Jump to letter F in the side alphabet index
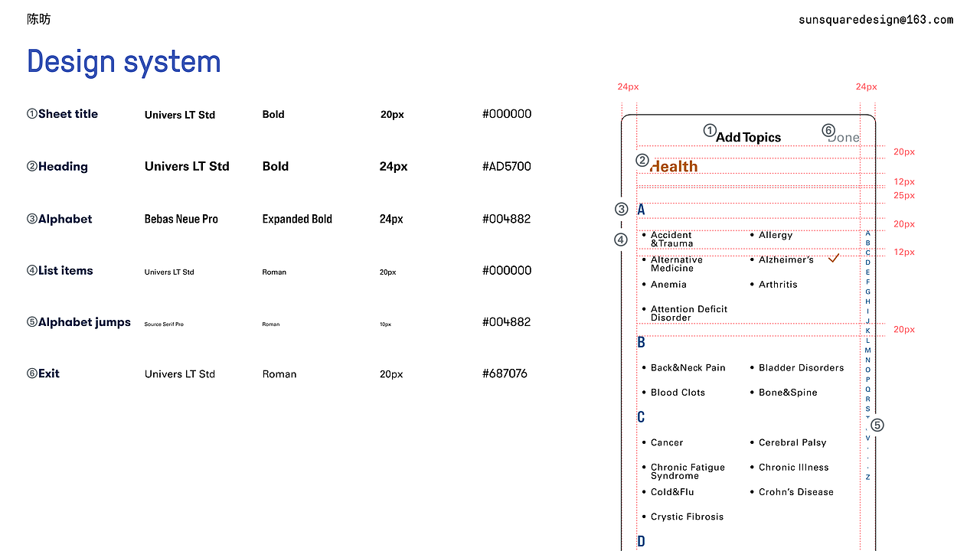The width and height of the screenshot is (980, 551). click(867, 282)
